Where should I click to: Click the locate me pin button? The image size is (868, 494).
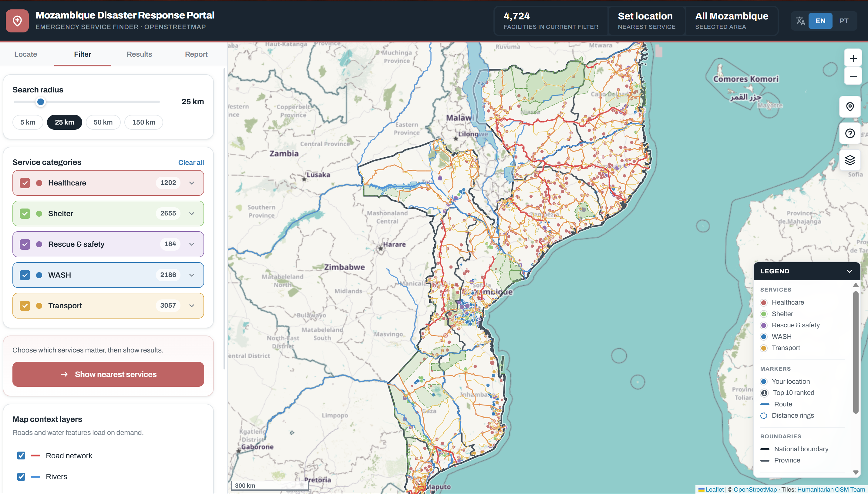point(850,107)
